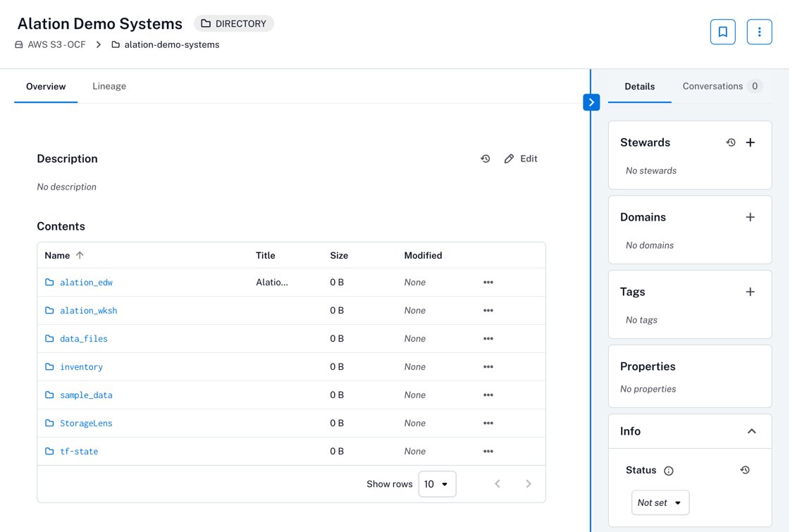The height and width of the screenshot is (532, 802).
Task: Open the Status 'Not set' dropdown
Action: [660, 503]
